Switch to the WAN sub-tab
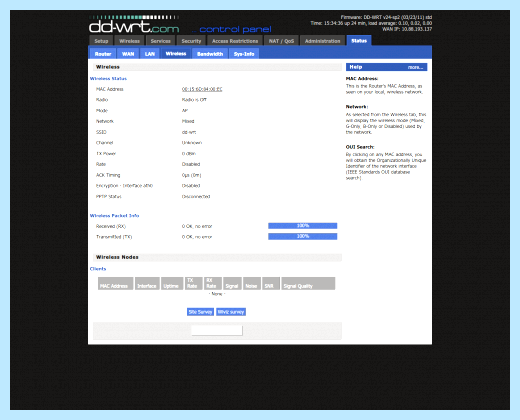Screen dimensions: 520x420 pyautogui.click(x=128, y=54)
